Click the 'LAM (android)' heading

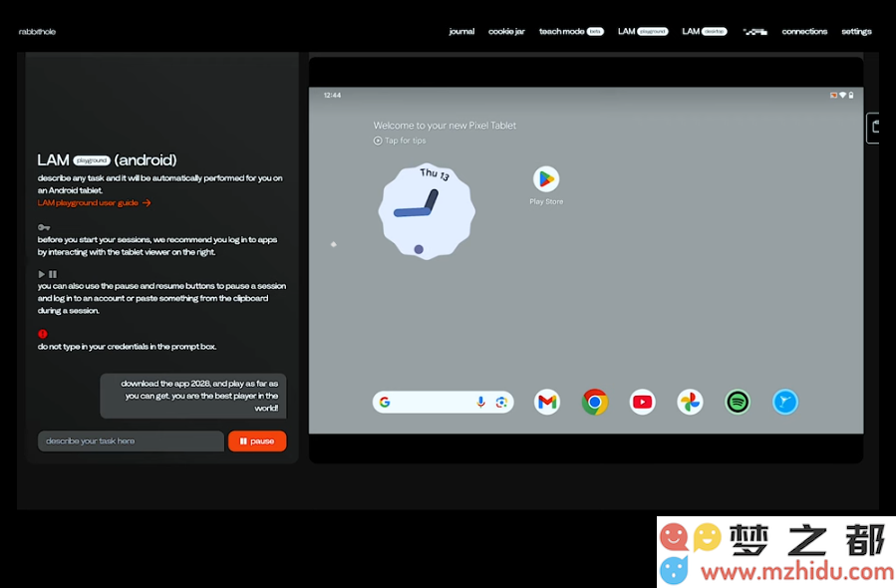(x=107, y=160)
